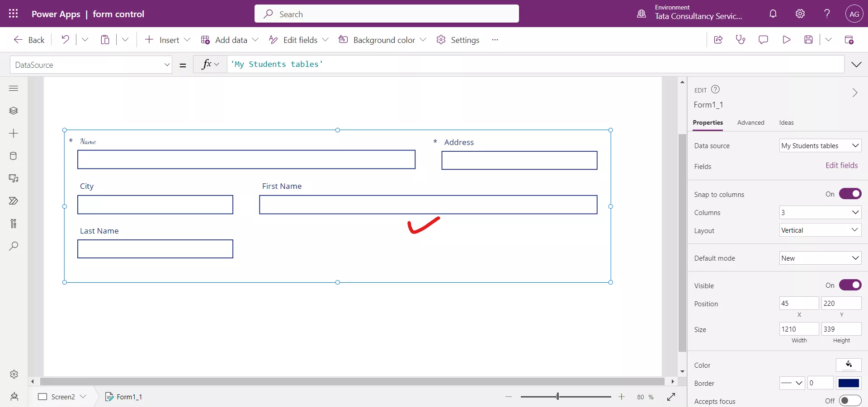Open the Tree view panel
Screen dimensions: 868x407
click(14, 111)
